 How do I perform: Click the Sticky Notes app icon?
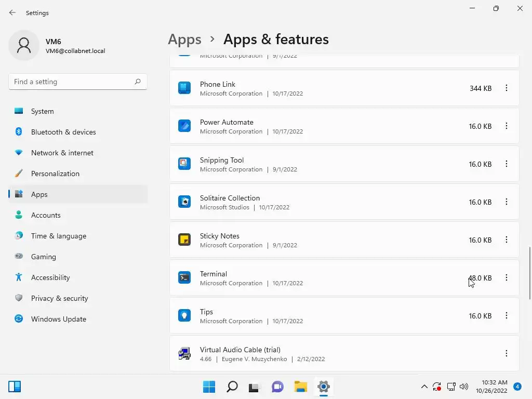pos(184,240)
